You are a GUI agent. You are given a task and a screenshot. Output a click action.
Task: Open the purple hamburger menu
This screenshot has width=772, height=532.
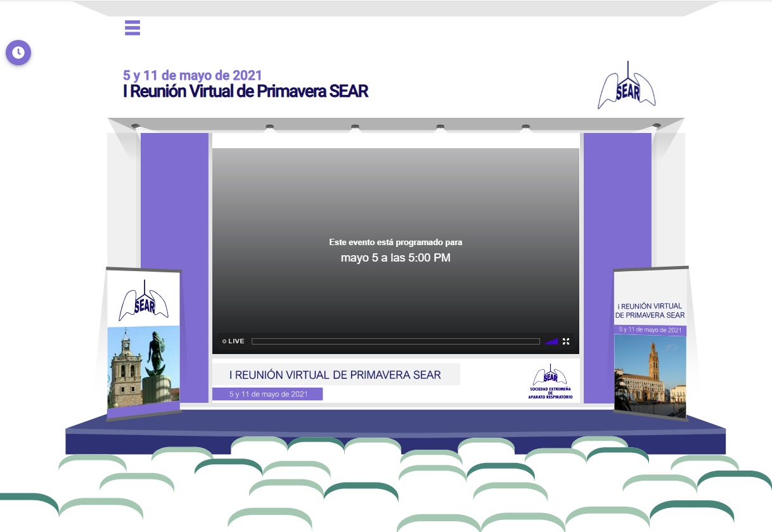point(132,28)
